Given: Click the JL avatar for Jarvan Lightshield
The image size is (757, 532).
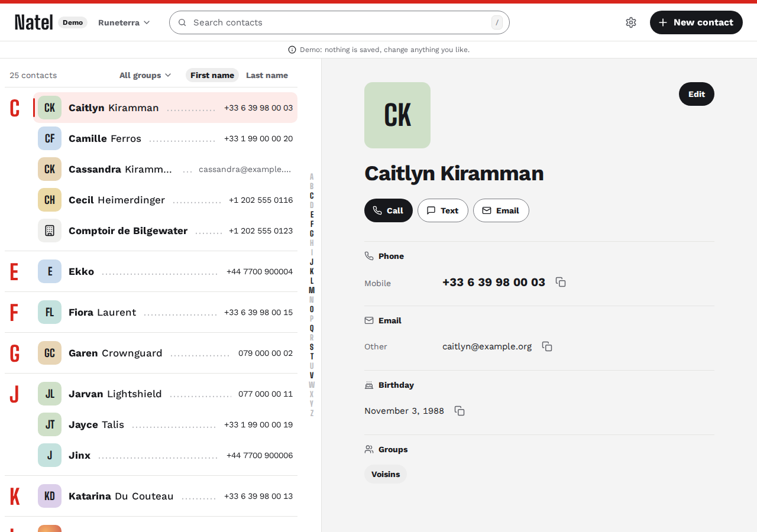Looking at the screenshot, I should [50, 394].
